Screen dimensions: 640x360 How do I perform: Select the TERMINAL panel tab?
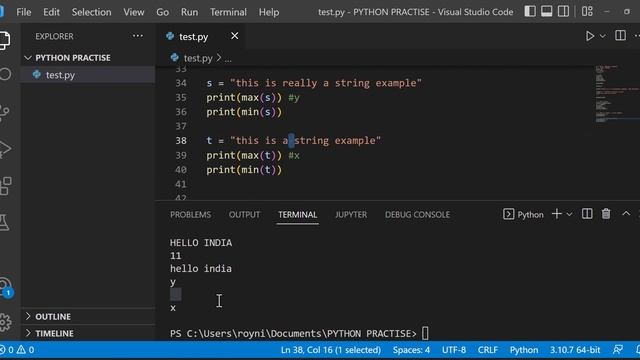(298, 215)
